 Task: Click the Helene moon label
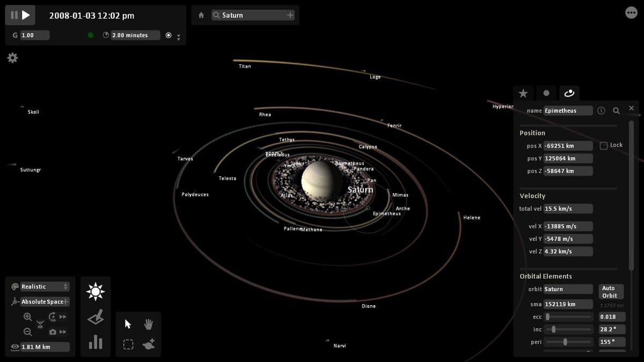click(472, 218)
